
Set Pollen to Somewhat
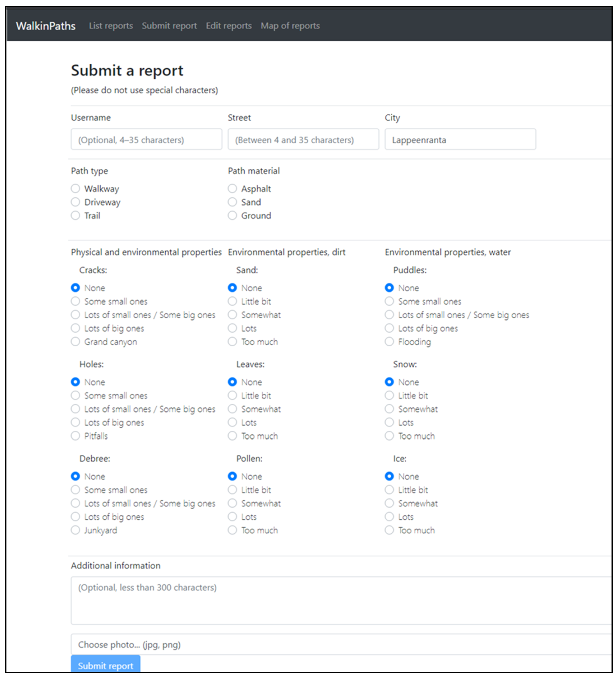(x=232, y=503)
